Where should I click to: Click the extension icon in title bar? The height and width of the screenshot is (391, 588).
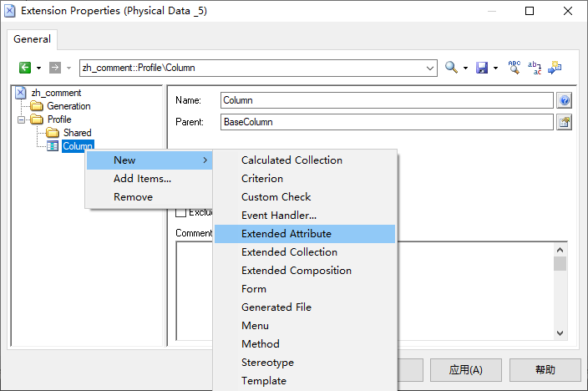point(10,11)
